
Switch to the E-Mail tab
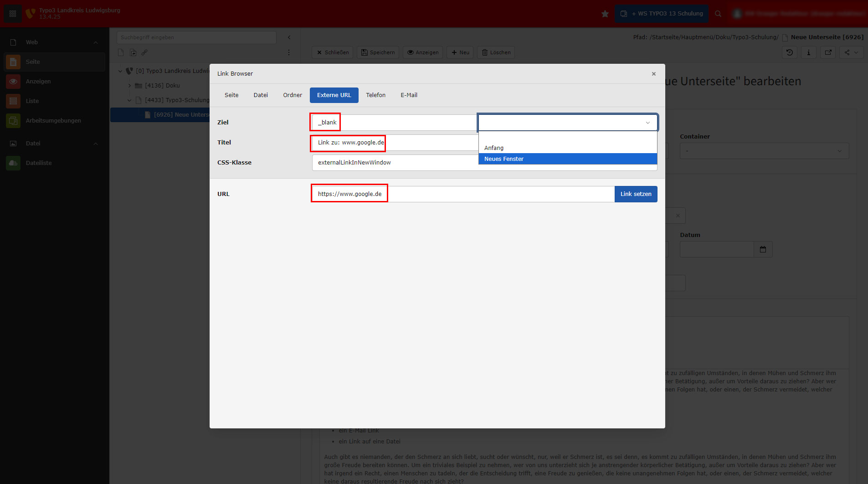click(x=409, y=95)
